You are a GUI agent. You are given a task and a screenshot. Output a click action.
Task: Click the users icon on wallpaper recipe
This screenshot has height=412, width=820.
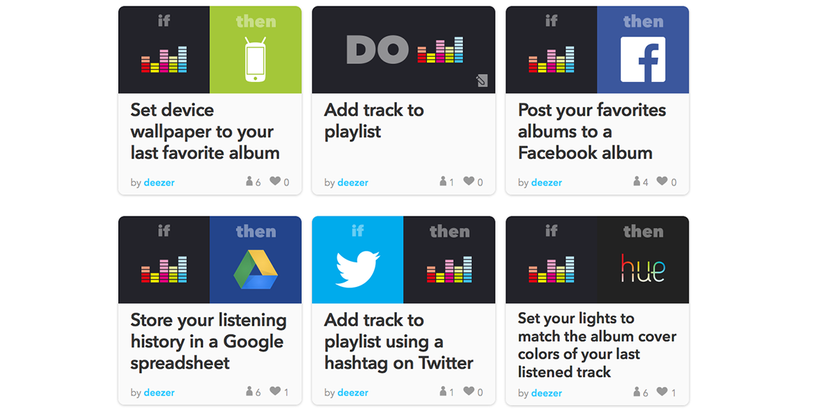pos(249,181)
